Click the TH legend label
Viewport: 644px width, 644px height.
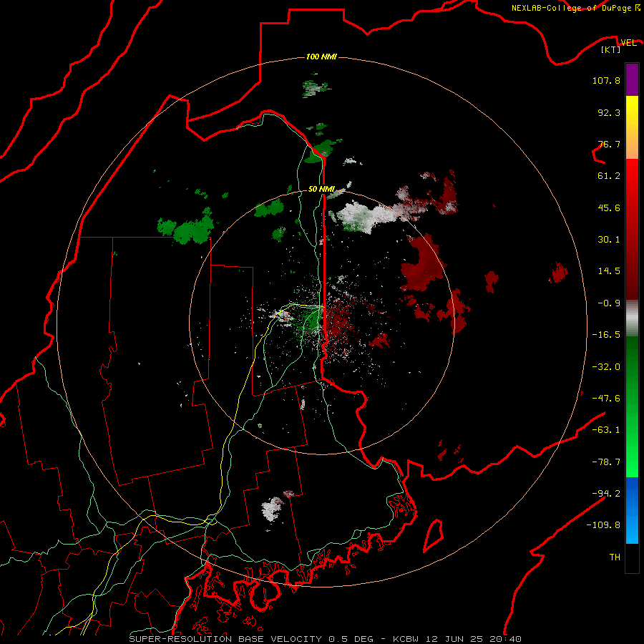[x=615, y=557]
